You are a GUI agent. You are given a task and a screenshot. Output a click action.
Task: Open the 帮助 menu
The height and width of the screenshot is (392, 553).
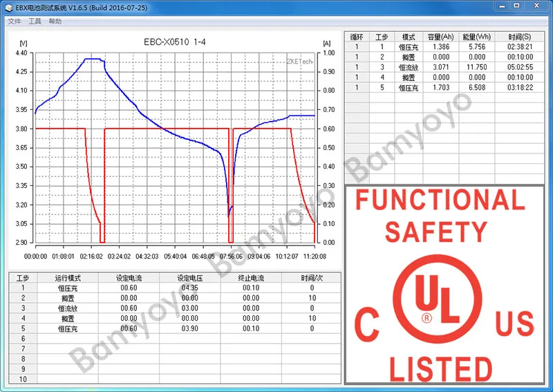coord(55,21)
